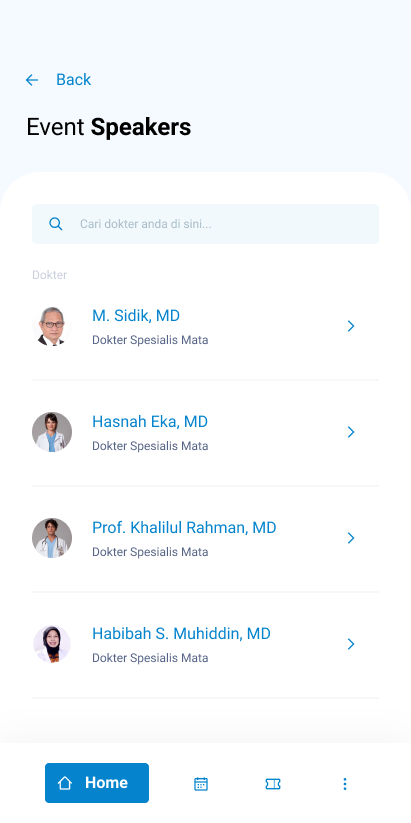The width and height of the screenshot is (411, 823).
Task: Open the calendar icon in bottom navigation
Action: tap(201, 784)
